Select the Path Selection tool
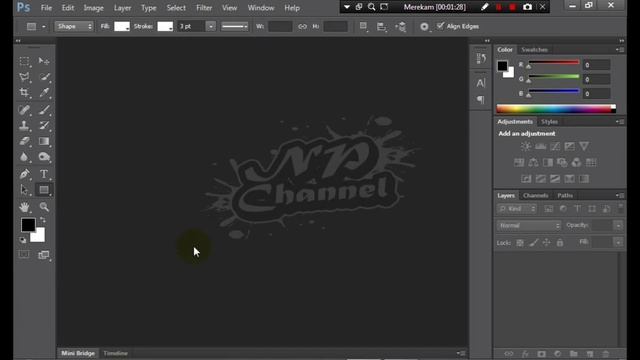The width and height of the screenshot is (640, 360). [x=24, y=190]
